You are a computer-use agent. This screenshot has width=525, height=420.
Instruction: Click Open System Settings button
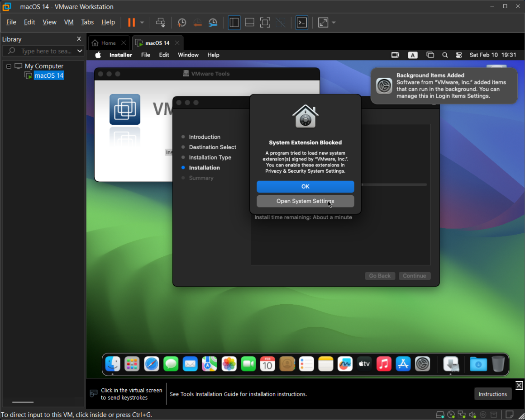(305, 201)
